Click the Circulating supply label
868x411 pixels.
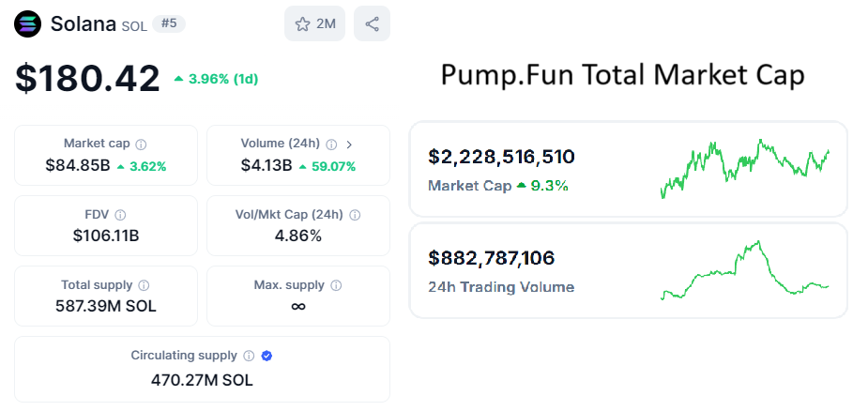coord(184,355)
